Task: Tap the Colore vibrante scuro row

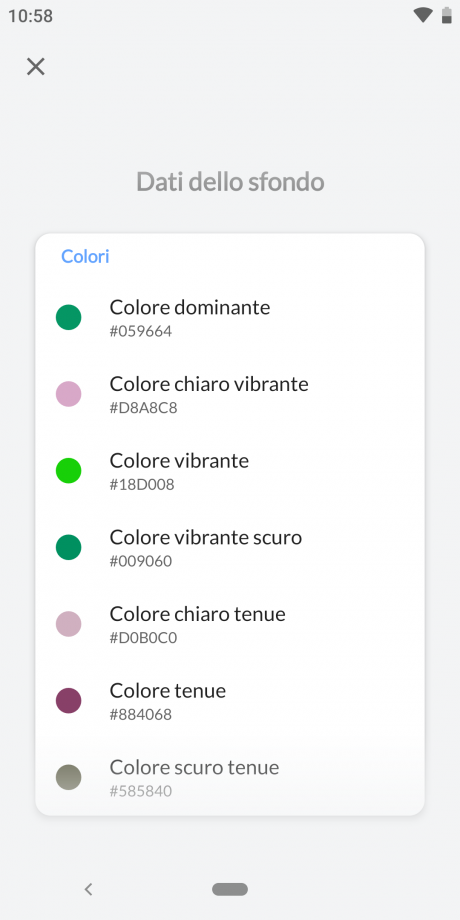Action: pos(230,547)
